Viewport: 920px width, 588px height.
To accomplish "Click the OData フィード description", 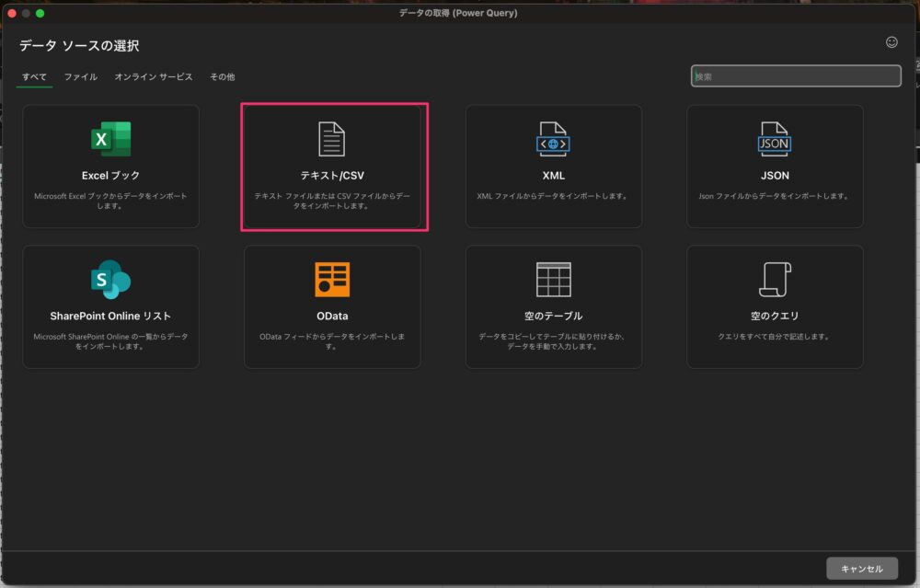I will [332, 341].
